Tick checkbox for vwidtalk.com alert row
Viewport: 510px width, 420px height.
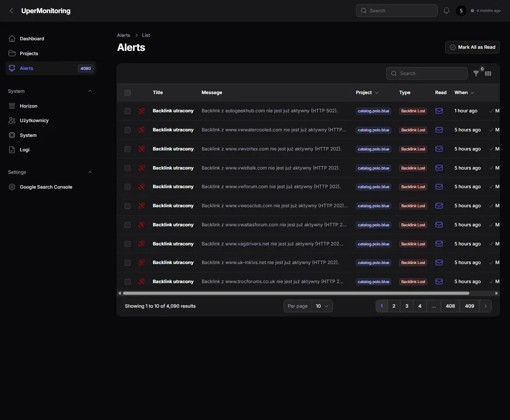click(x=127, y=168)
